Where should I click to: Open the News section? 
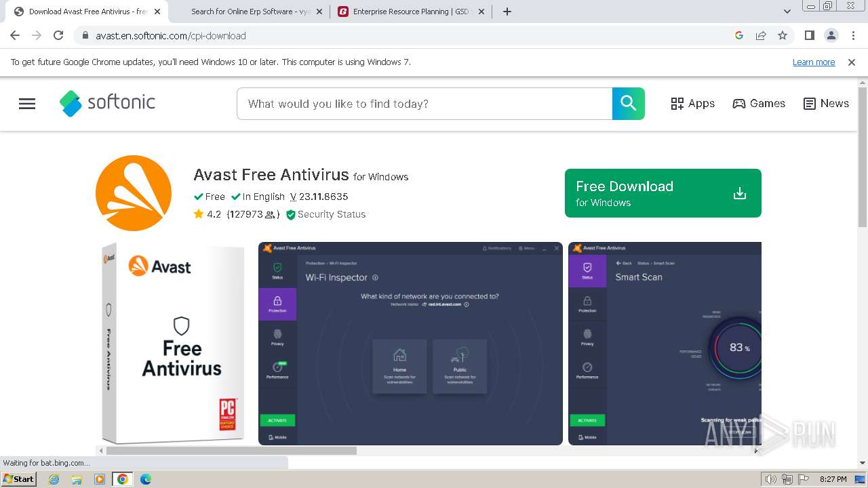(826, 104)
